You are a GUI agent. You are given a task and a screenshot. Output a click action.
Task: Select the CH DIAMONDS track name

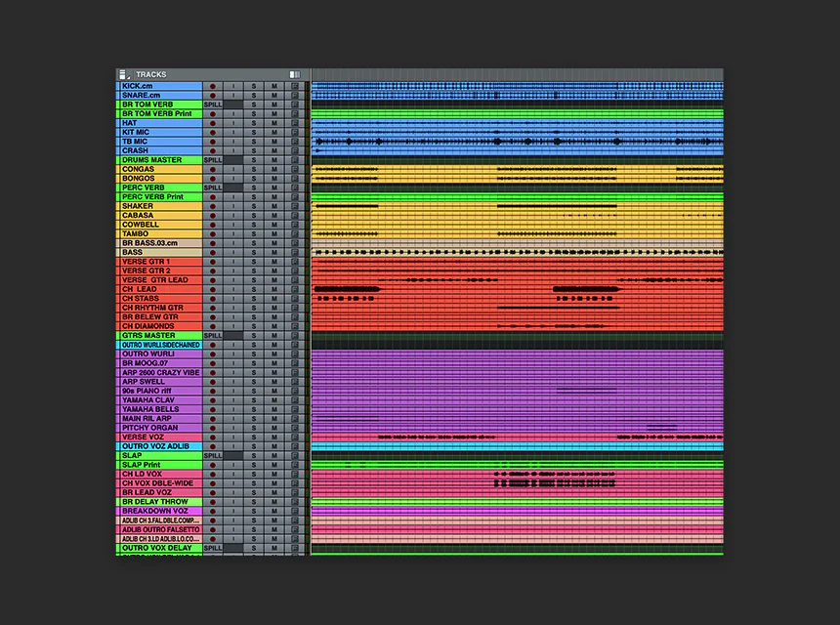[159, 326]
